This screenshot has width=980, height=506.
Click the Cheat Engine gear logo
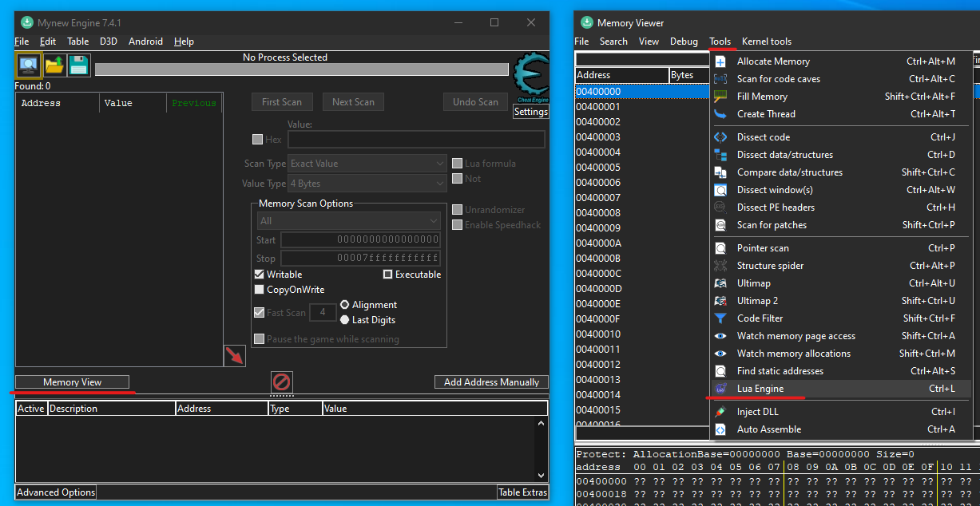pyautogui.click(x=530, y=77)
